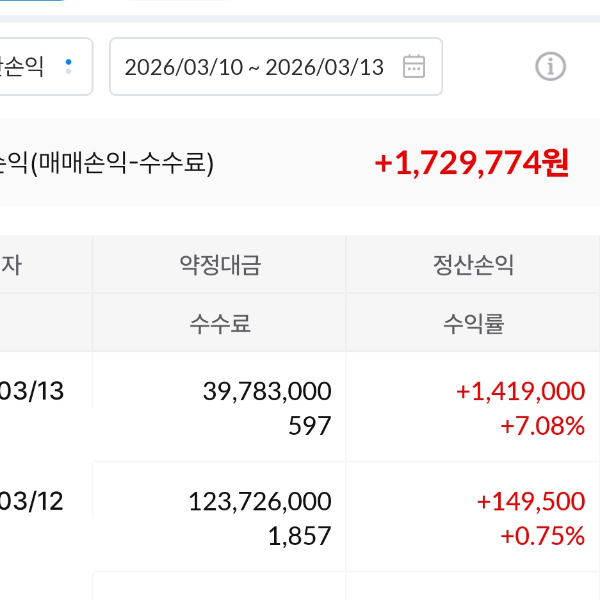Click the +1,419,000 settlement profit
The width and height of the screenshot is (600, 600).
coord(520,391)
